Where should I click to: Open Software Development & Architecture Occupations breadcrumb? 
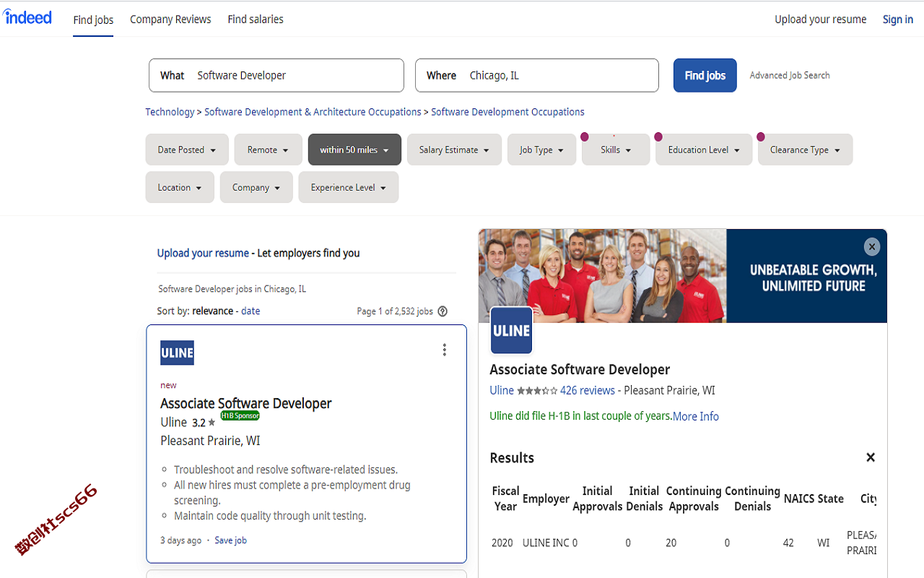313,112
